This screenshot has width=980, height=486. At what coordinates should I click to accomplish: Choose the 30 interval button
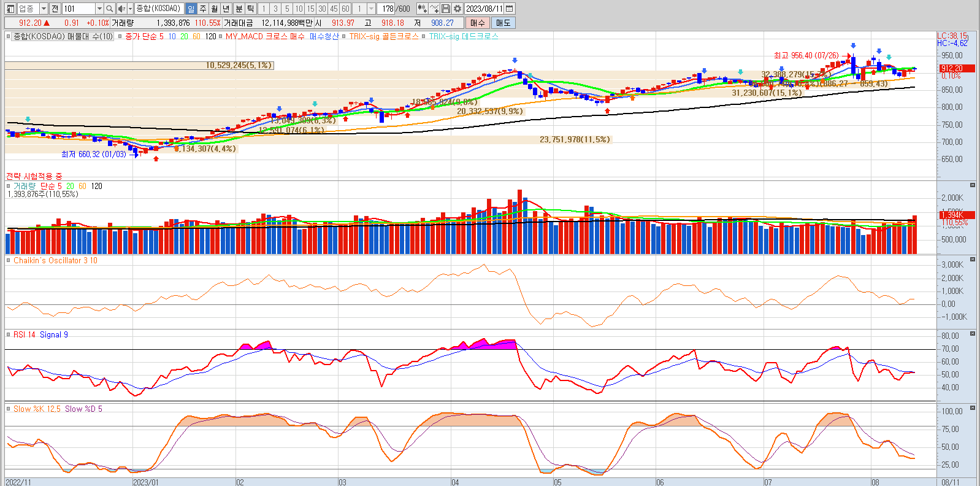(322, 9)
